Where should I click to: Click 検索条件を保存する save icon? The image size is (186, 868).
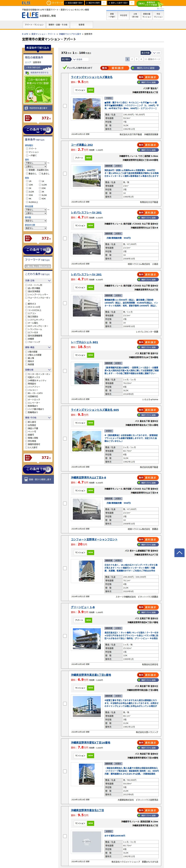point(38,72)
